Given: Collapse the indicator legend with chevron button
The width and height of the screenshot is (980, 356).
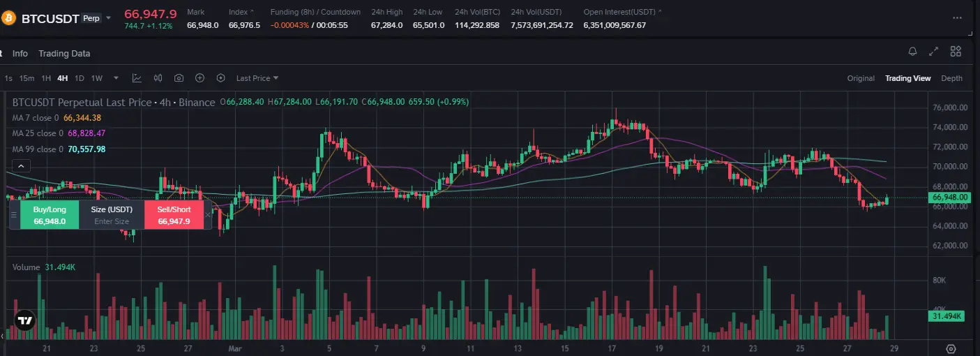Looking at the screenshot, I should pos(21,166).
